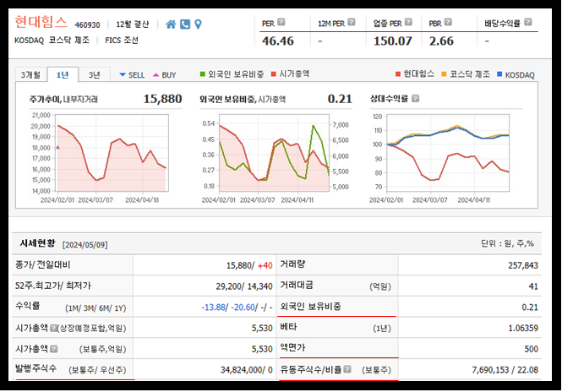Click the map location pin icon
562x392 pixels.
pos(198,24)
